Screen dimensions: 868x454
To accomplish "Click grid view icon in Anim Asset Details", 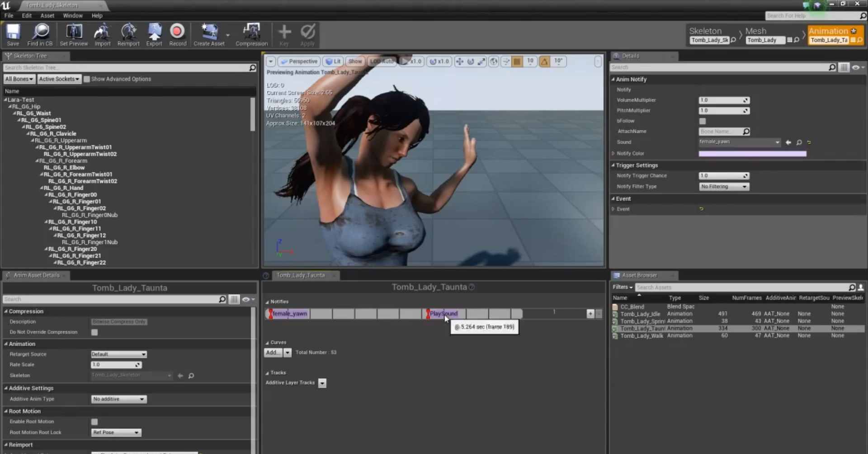I will [234, 299].
